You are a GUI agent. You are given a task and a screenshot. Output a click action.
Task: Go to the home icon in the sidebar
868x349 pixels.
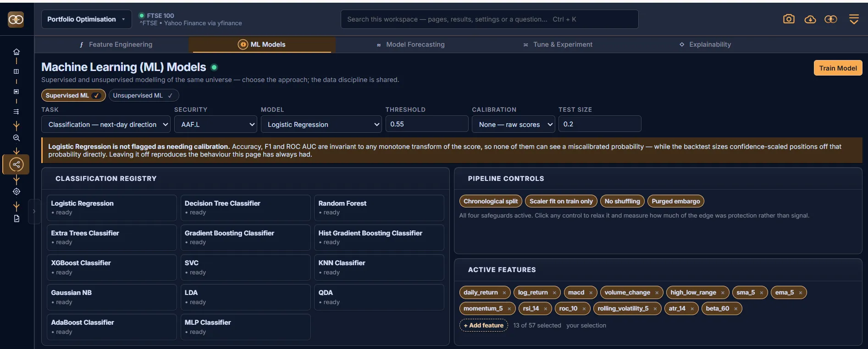[17, 52]
